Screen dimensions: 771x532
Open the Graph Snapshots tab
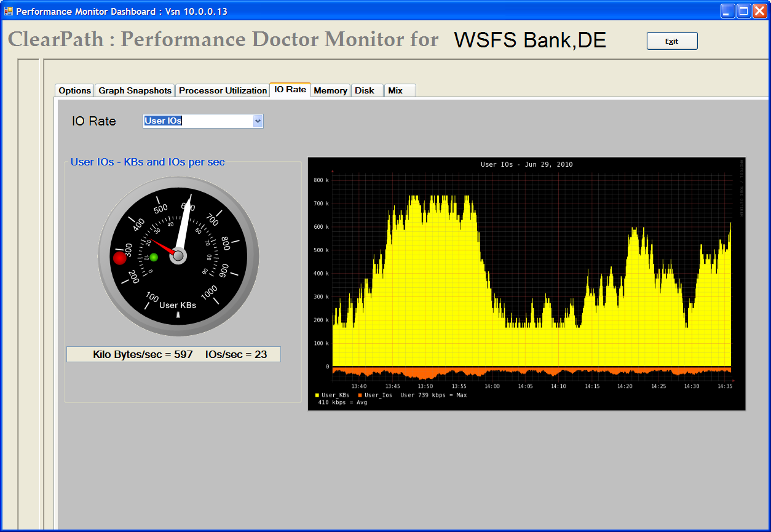pyautogui.click(x=135, y=90)
